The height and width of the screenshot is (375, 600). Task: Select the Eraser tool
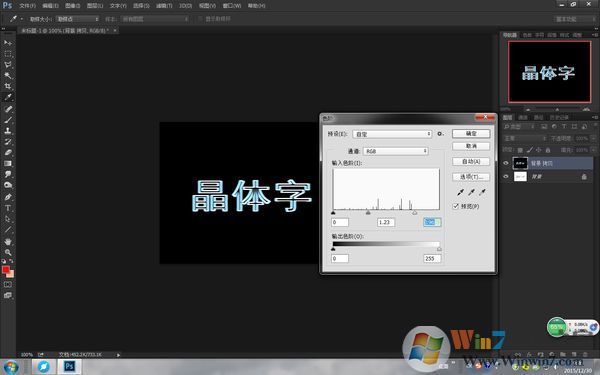click(8, 152)
